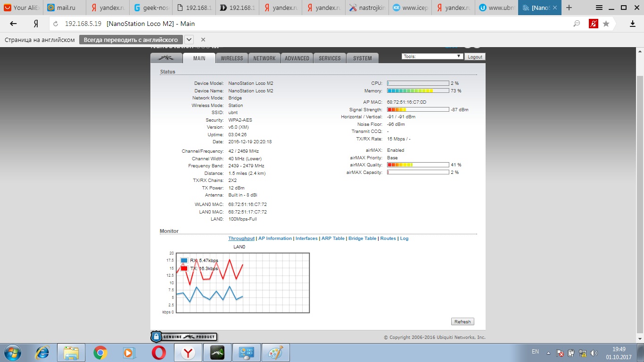Open Windows Explorer from taskbar
Screen dimensions: 644x362
(71, 353)
